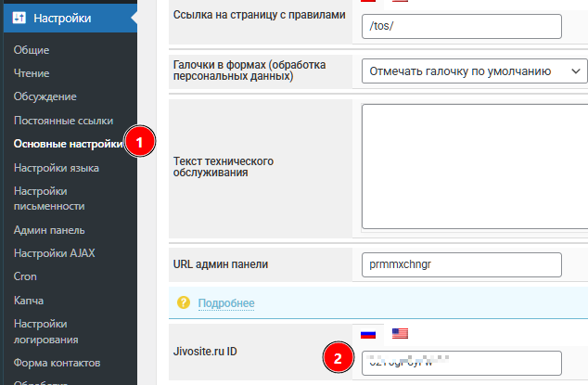This screenshot has height=385, width=588.
Task: Select the Russian flag above Jivosite ID field
Action: [368, 334]
